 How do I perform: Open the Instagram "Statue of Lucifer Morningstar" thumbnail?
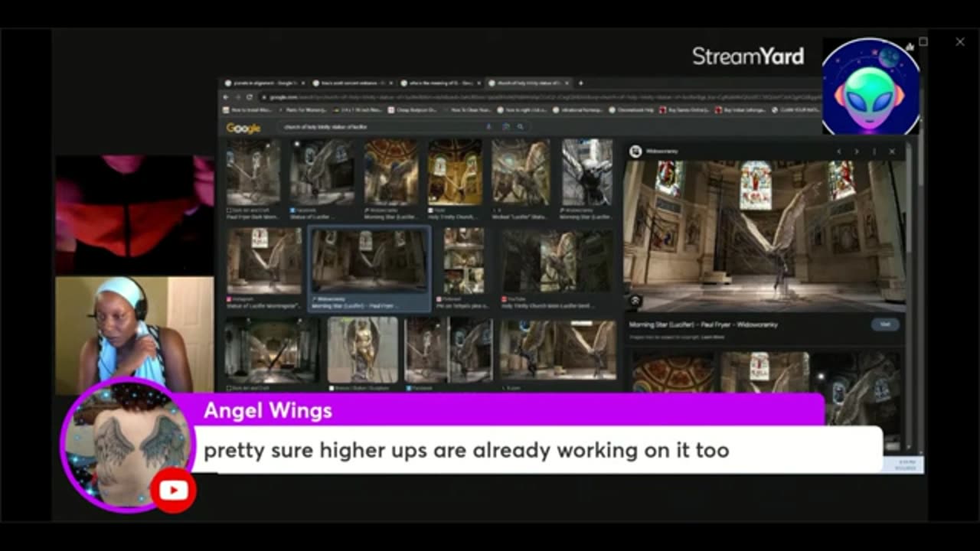tap(264, 261)
